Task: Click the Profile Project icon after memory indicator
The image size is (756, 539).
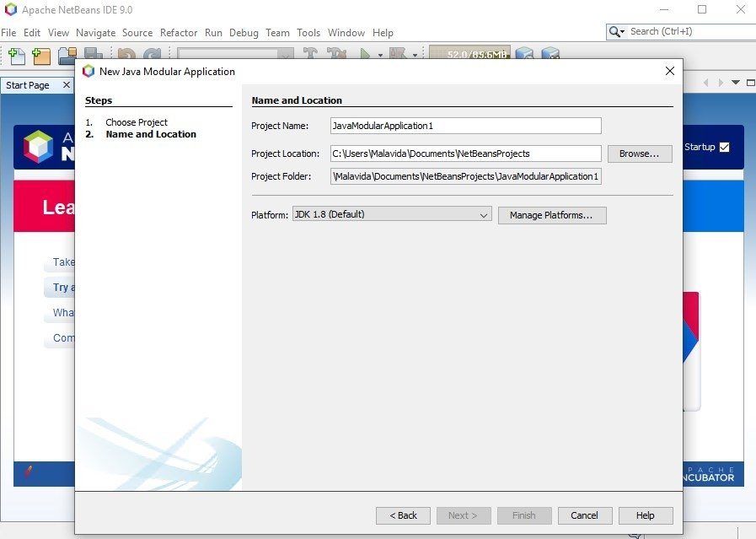Action: click(524, 53)
